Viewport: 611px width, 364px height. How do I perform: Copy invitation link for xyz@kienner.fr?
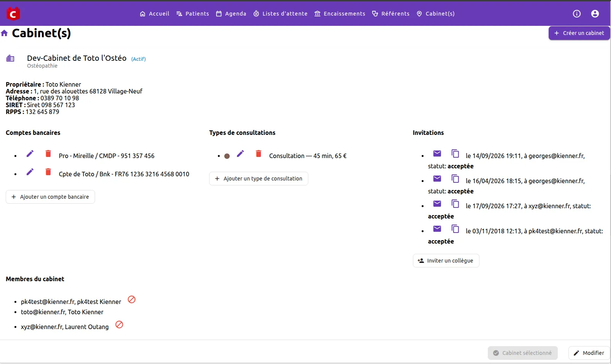click(455, 204)
